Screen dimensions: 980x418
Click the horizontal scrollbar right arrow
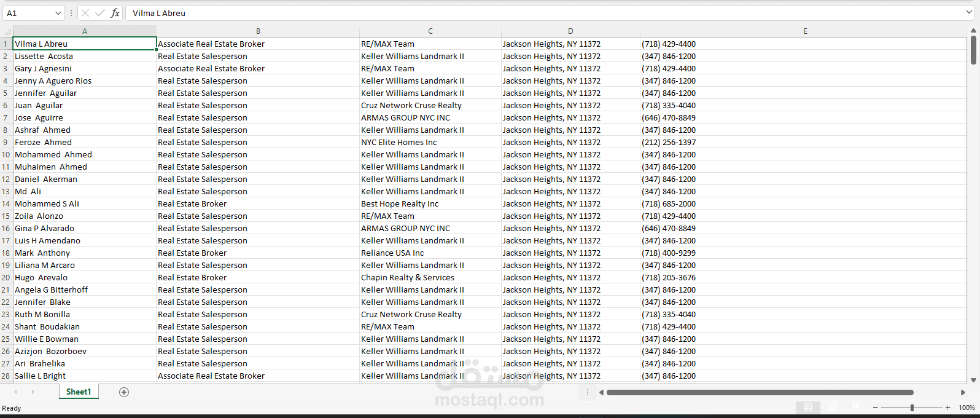click(x=963, y=392)
